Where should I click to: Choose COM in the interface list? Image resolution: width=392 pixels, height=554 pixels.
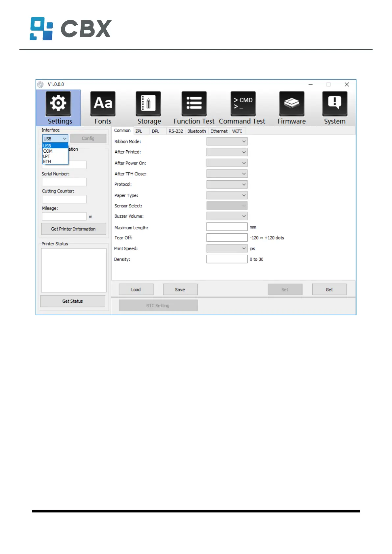tap(55, 151)
